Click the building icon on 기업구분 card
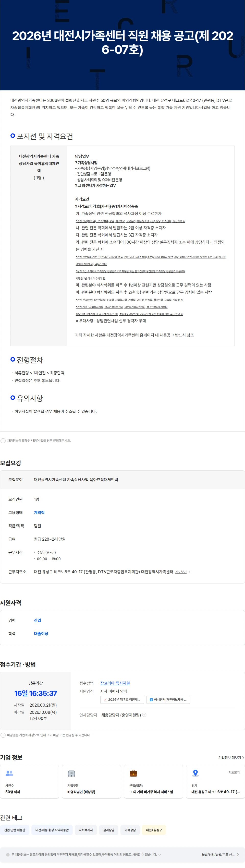The image size is (245, 868). [x=71, y=773]
